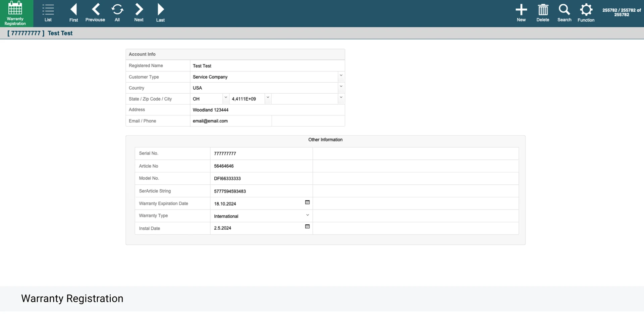Switch to List view

48,13
